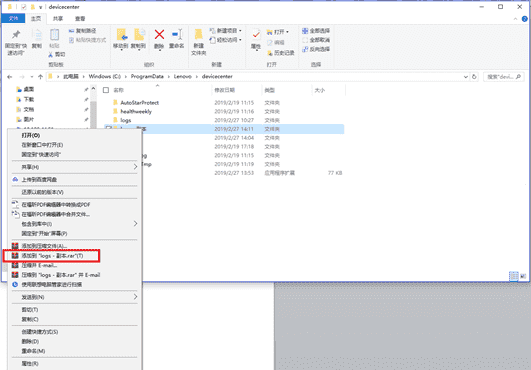Screen dimensions: 531x370
Task: Click the forward navigation arrow
Action: tap(22, 77)
